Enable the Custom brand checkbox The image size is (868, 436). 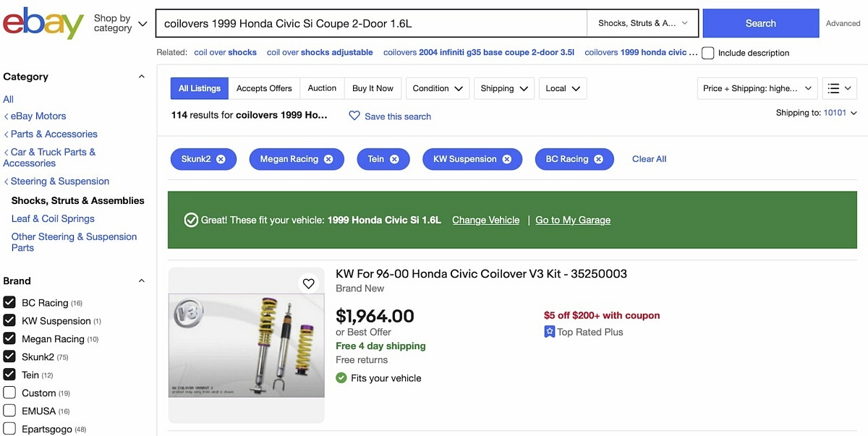pos(10,393)
